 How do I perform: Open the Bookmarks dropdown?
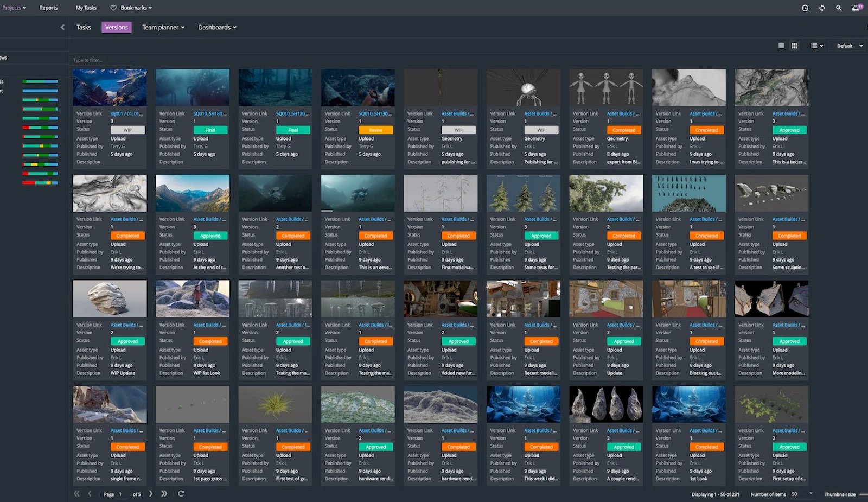(131, 8)
